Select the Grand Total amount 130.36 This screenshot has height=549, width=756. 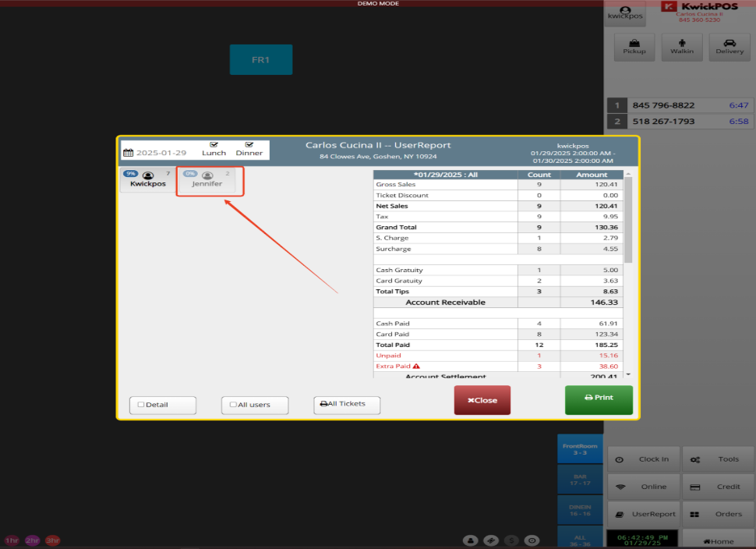click(606, 227)
